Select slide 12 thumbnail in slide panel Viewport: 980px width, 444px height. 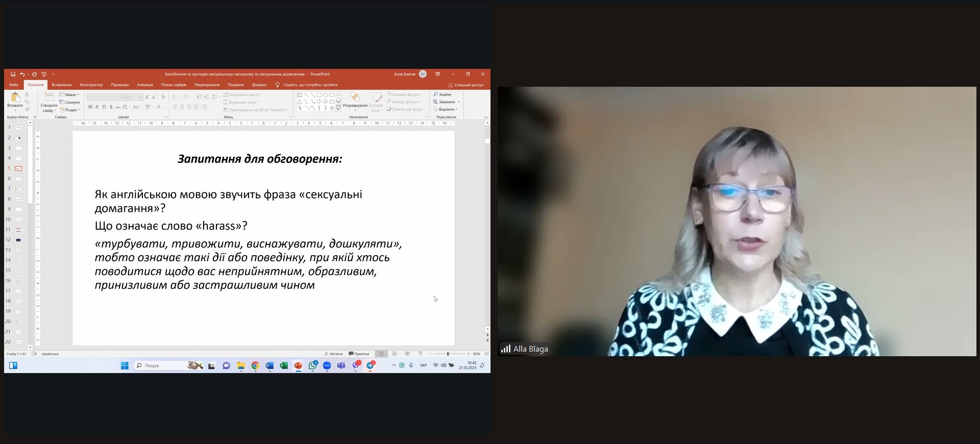click(x=18, y=240)
